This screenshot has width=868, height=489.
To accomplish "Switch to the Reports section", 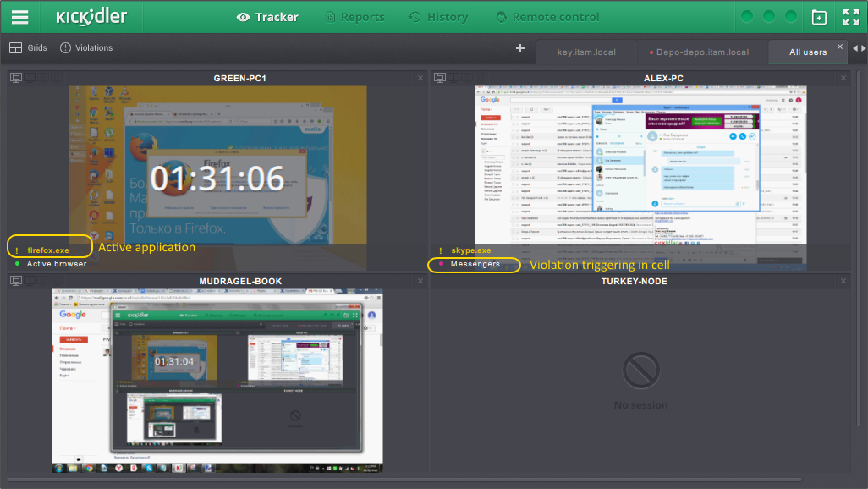I will [354, 17].
